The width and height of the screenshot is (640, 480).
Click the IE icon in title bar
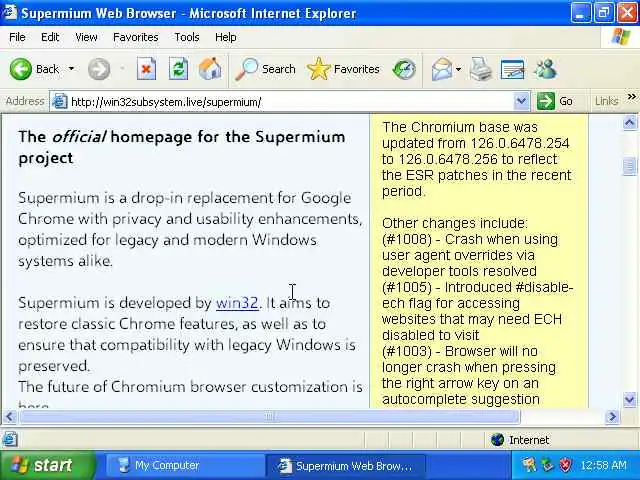point(10,12)
